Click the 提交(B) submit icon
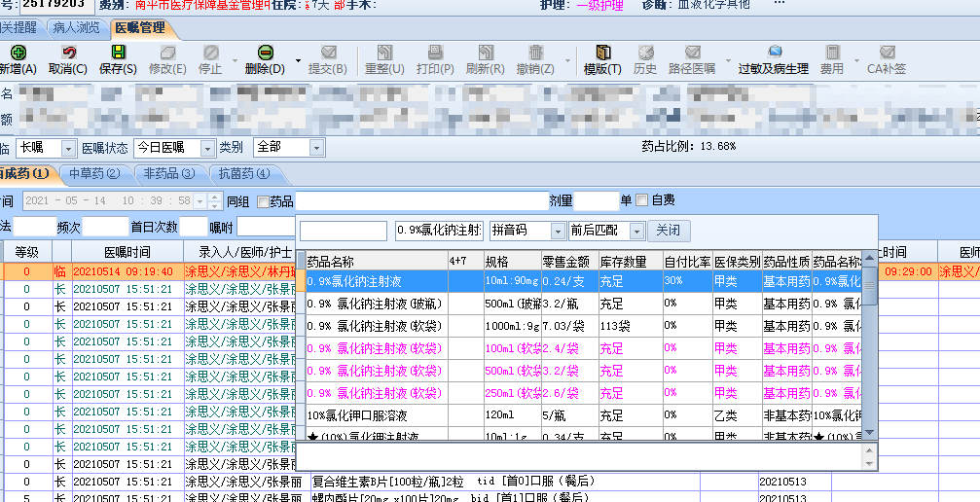Screen dimensions: 980x502 pyautogui.click(x=328, y=54)
